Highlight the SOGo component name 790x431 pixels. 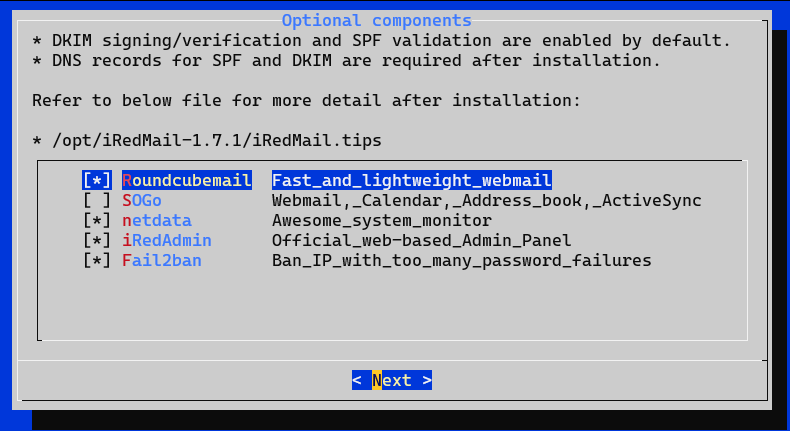coord(142,201)
